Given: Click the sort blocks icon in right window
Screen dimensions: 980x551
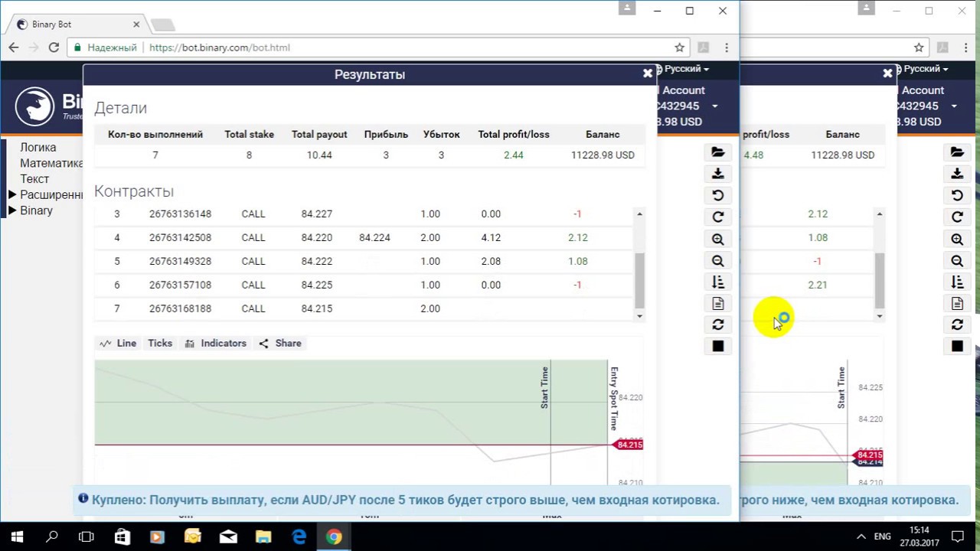Looking at the screenshot, I should pos(957,282).
